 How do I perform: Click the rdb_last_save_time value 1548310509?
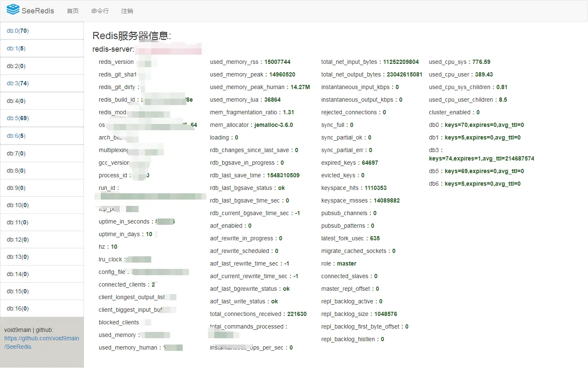click(283, 175)
